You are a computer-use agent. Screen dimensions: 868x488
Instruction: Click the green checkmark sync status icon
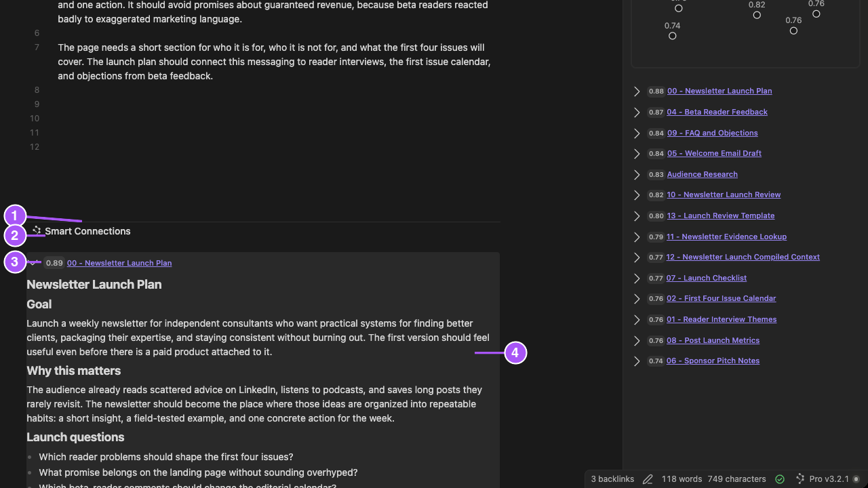[780, 479]
